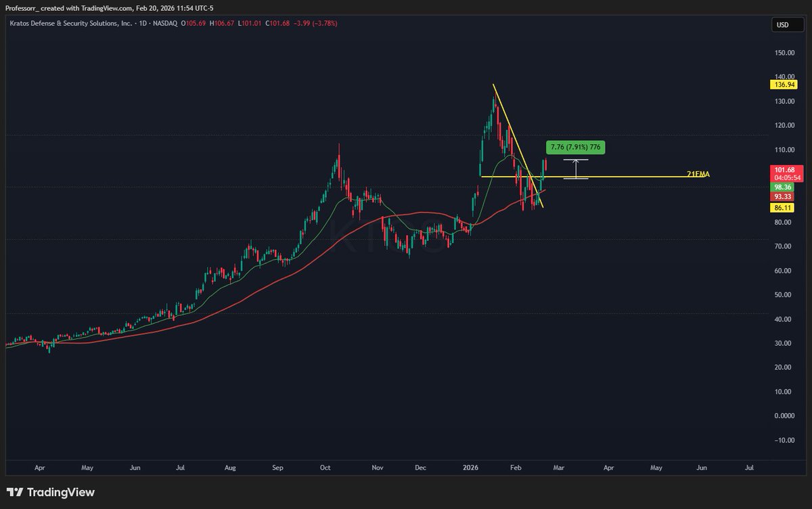Image resolution: width=812 pixels, height=509 pixels.
Task: Click the red 93.33 price label
Action: coord(784,196)
